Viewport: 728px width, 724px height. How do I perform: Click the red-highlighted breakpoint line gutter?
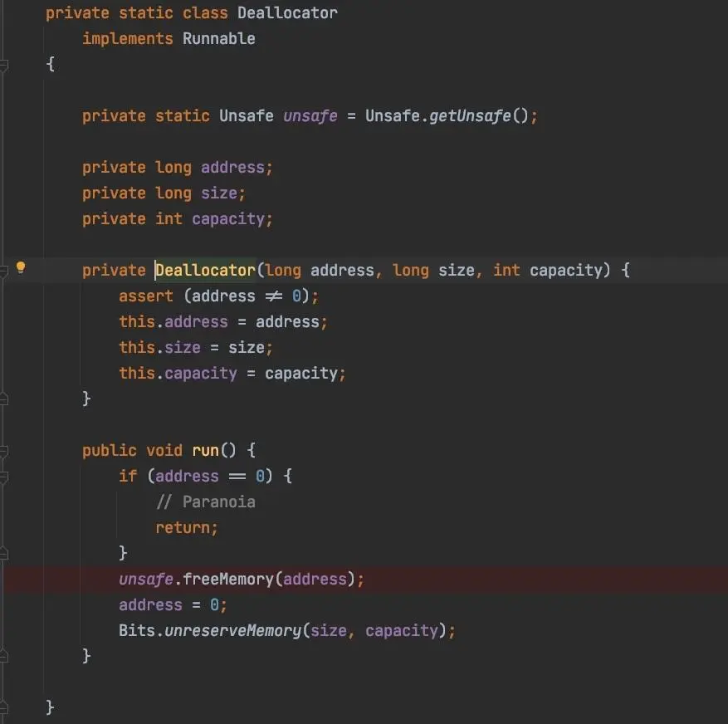coord(22,579)
